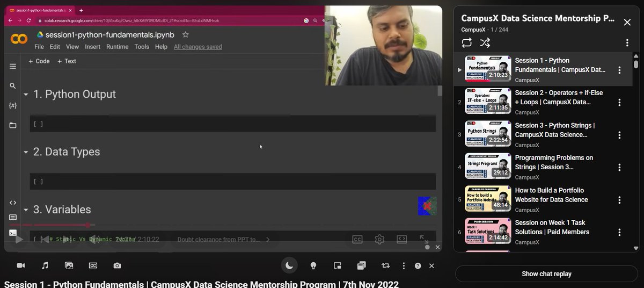Open options for Week 1 Task Solutions video
This screenshot has height=288, width=644.
pos(619,232)
